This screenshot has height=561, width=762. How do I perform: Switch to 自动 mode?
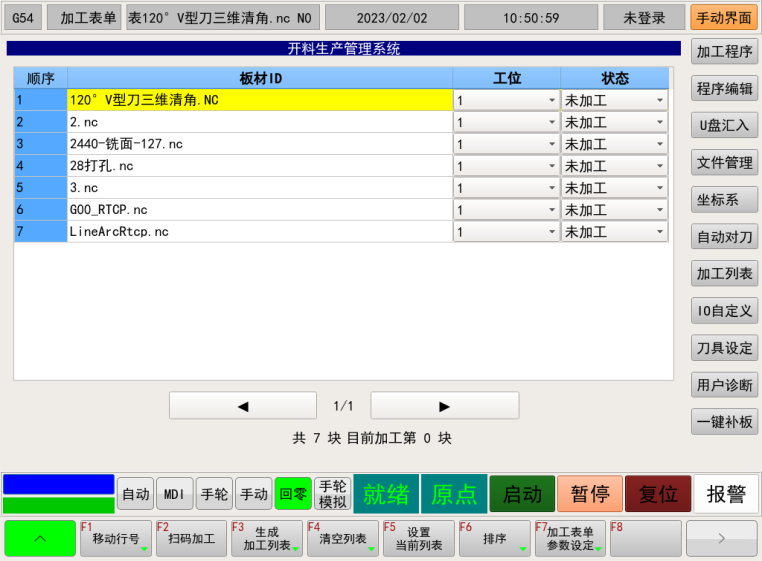(135, 494)
